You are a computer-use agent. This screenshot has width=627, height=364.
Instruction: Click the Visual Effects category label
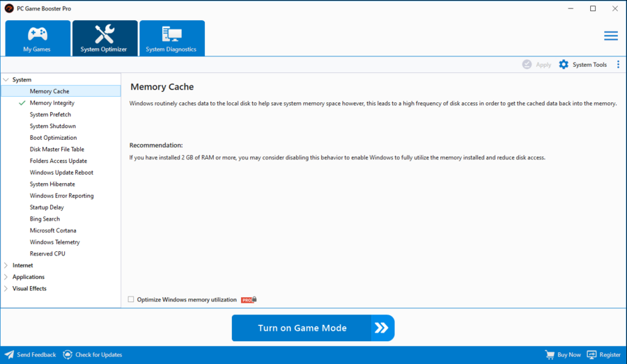[29, 288]
